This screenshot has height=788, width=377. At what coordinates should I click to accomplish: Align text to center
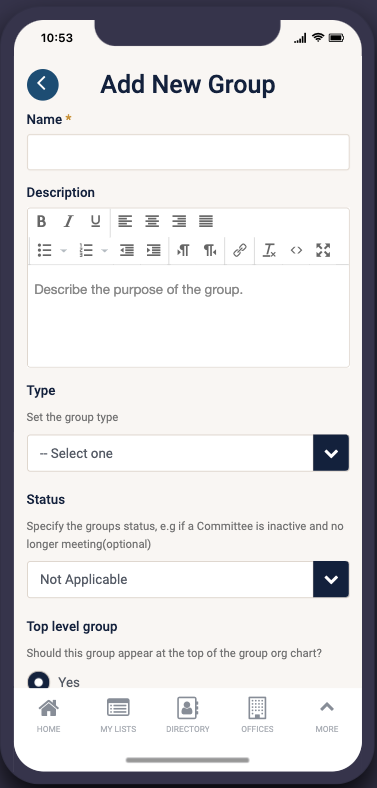[152, 221]
